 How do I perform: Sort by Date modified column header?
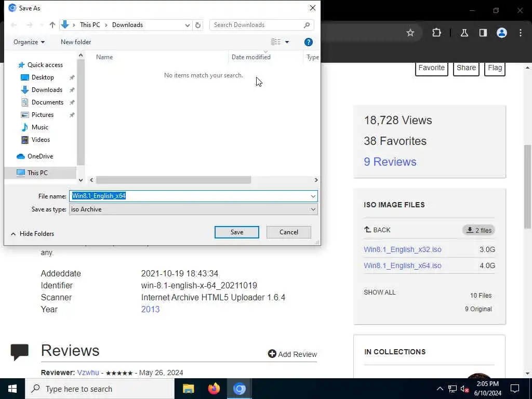(x=251, y=57)
